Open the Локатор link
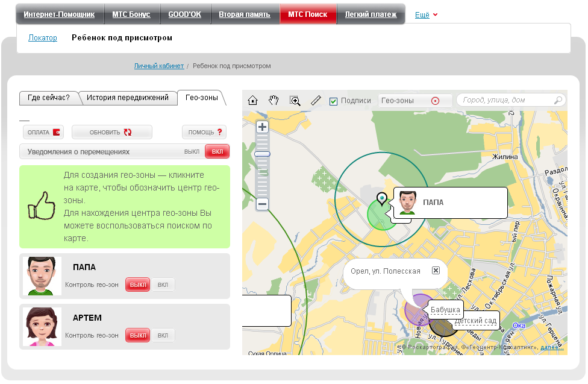The height and width of the screenshot is (384, 588). 43,37
